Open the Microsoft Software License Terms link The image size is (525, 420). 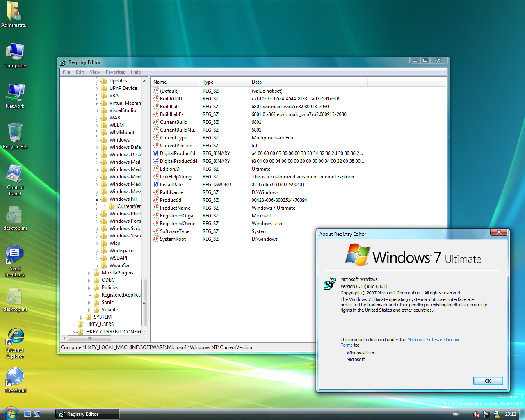point(434,340)
